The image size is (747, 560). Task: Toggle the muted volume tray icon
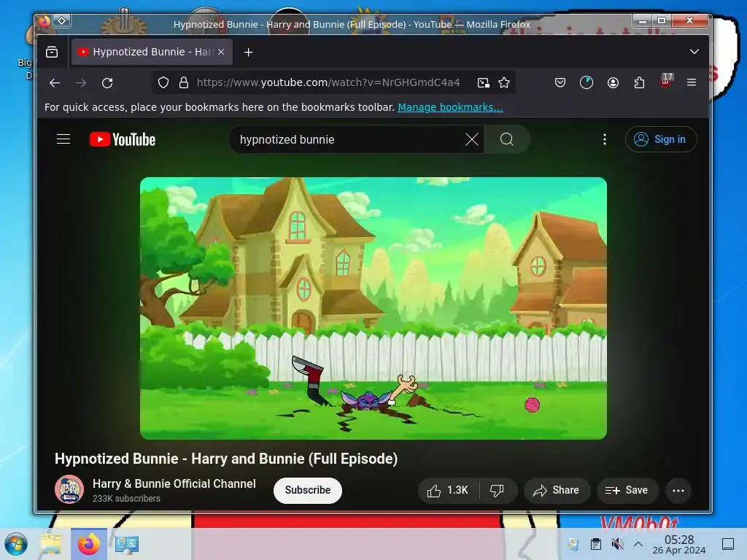617,544
